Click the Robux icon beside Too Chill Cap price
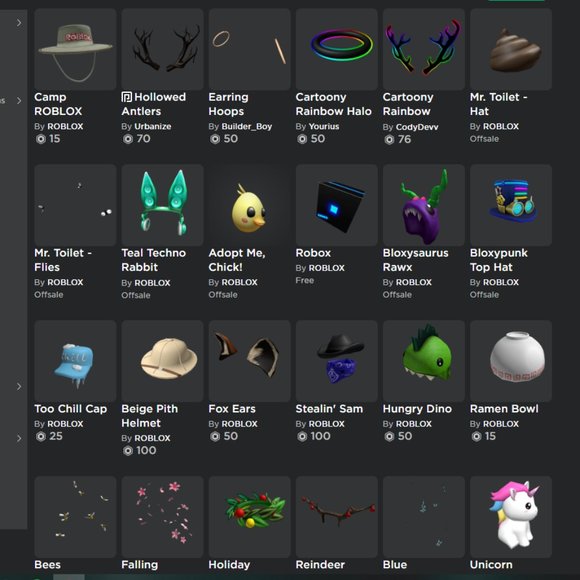 [41, 436]
